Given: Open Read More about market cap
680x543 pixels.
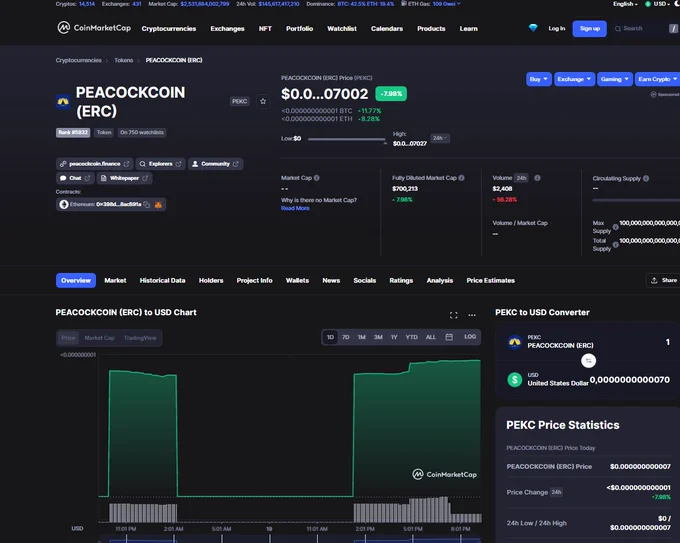Looking at the screenshot, I should 295,208.
